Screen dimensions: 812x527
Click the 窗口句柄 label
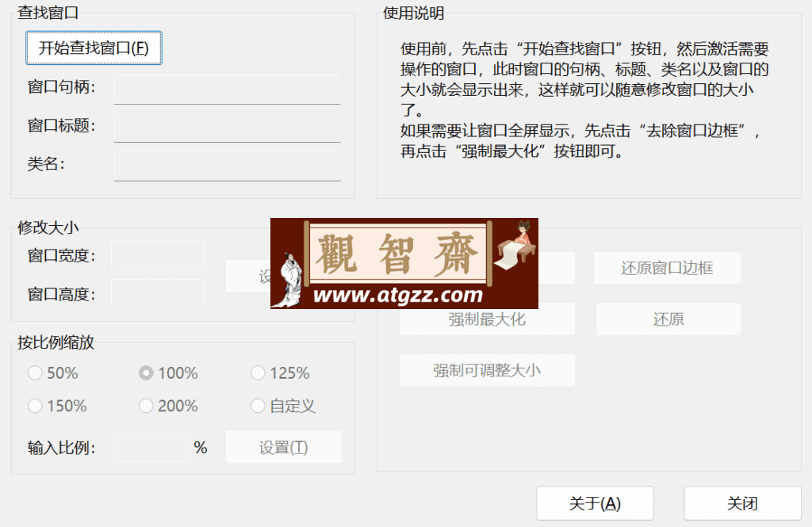coord(61,87)
